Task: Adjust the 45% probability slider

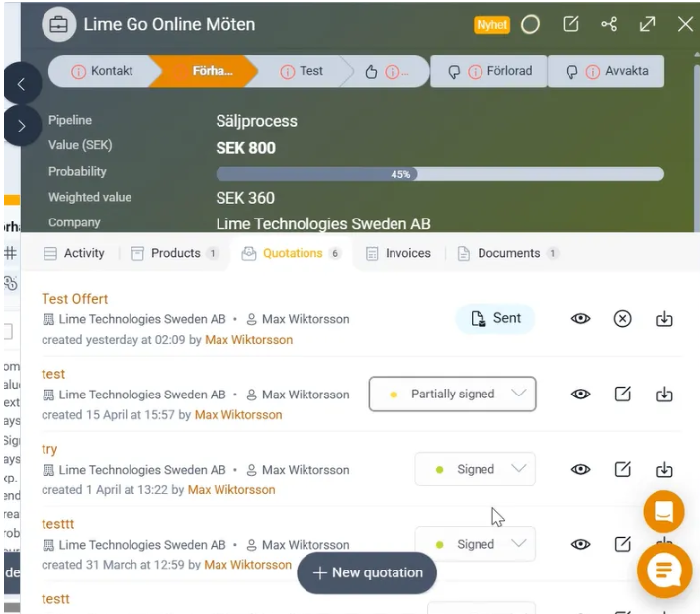Action: (x=440, y=174)
